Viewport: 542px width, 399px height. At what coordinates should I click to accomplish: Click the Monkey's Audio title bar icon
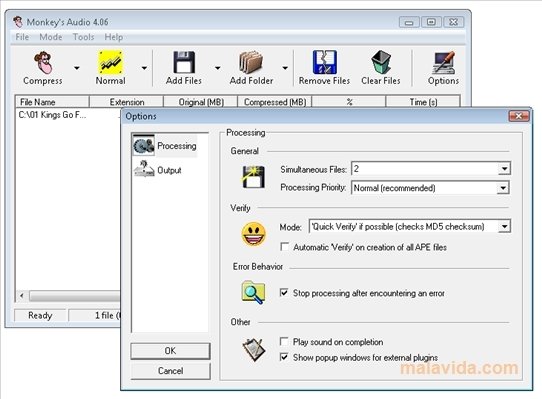click(x=18, y=22)
